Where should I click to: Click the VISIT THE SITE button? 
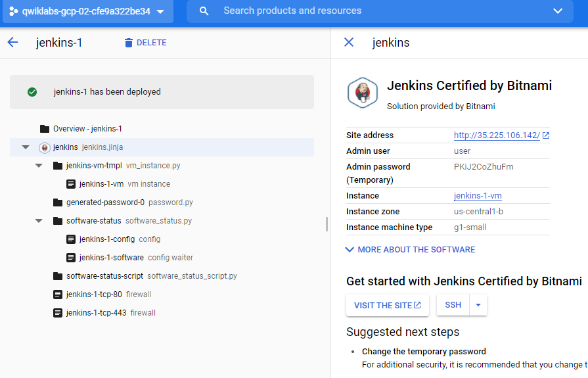pos(388,305)
